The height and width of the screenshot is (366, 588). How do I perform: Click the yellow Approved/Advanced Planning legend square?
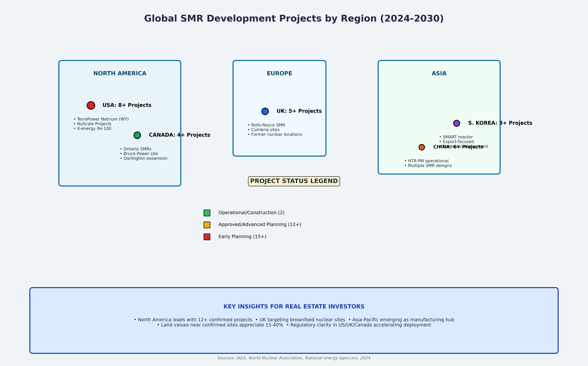pos(207,225)
